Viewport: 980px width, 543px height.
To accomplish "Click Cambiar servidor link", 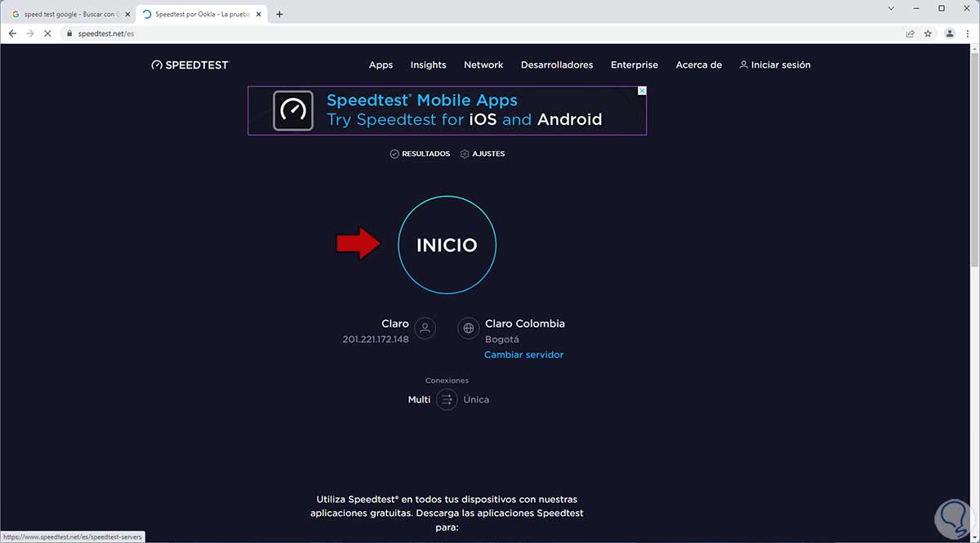I will [523, 354].
